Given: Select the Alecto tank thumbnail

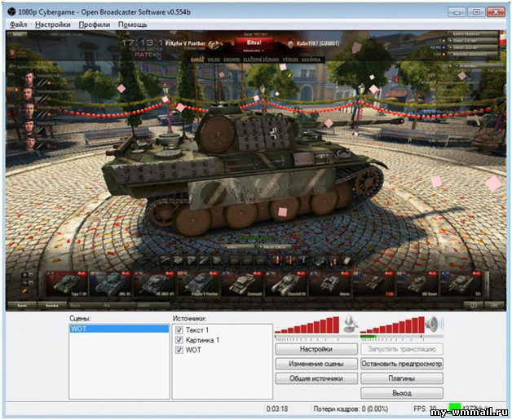Looking at the screenshot, I should [x=329, y=284].
